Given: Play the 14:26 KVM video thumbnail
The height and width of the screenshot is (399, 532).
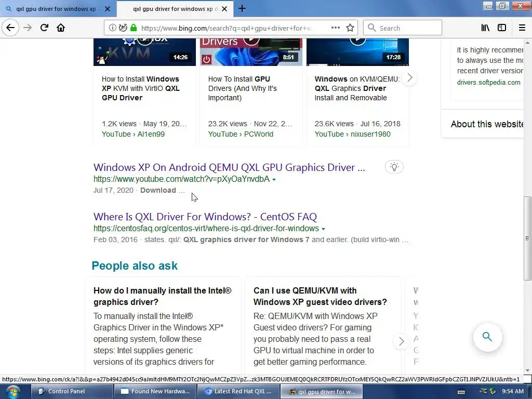Looking at the screenshot, I should 144,52.
